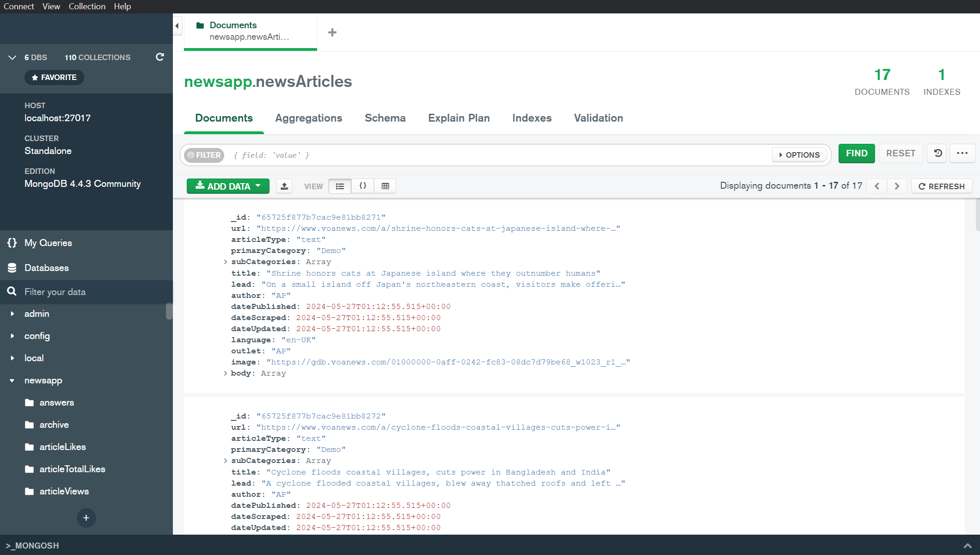Open the Collection menu
This screenshot has width=980, height=555.
click(87, 6)
